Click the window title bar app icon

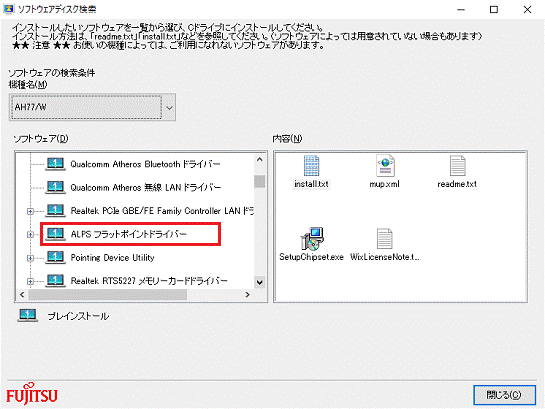click(8, 9)
